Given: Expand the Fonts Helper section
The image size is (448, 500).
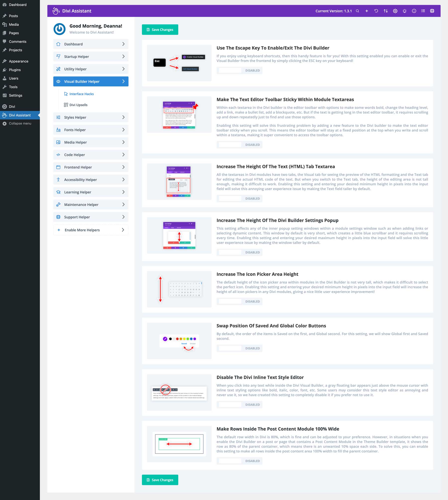Looking at the screenshot, I should point(91,130).
